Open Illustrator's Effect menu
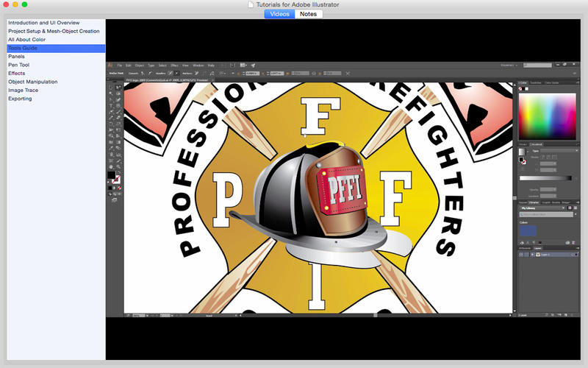Viewport: 588px width, 368px height. pyautogui.click(x=174, y=66)
